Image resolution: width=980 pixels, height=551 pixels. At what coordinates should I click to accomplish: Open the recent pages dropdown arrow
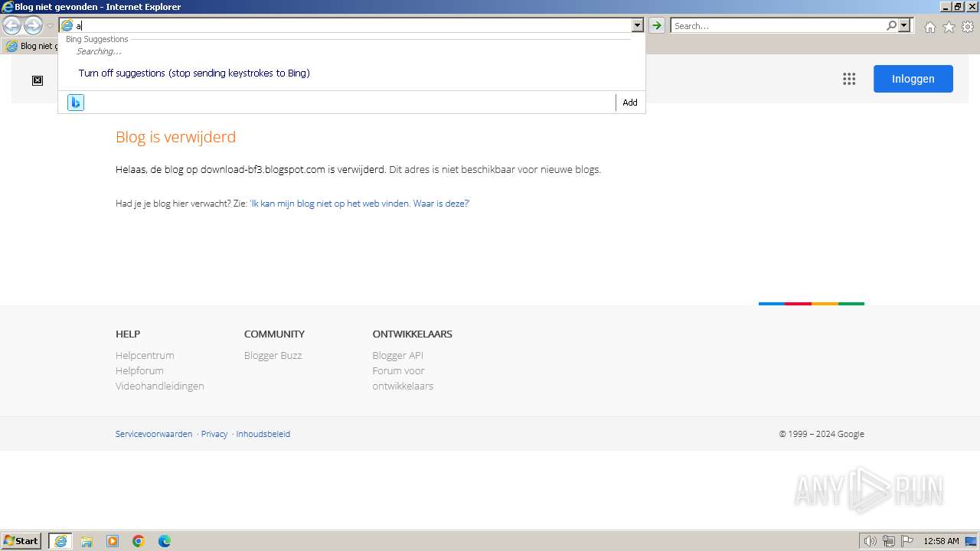(50, 26)
